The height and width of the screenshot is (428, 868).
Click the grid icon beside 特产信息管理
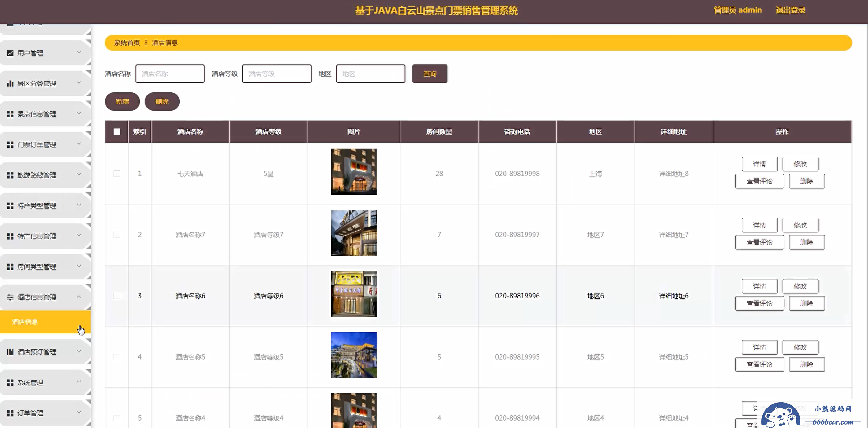[11, 236]
